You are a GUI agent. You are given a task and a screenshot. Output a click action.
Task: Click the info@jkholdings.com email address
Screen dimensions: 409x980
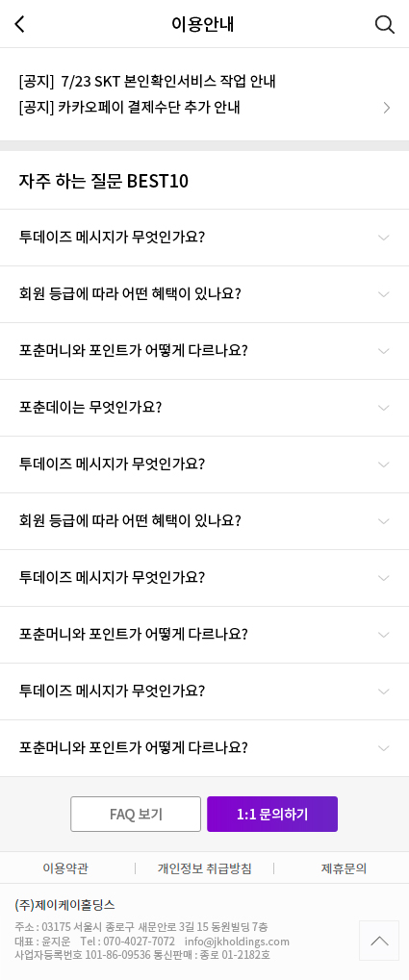(x=237, y=942)
